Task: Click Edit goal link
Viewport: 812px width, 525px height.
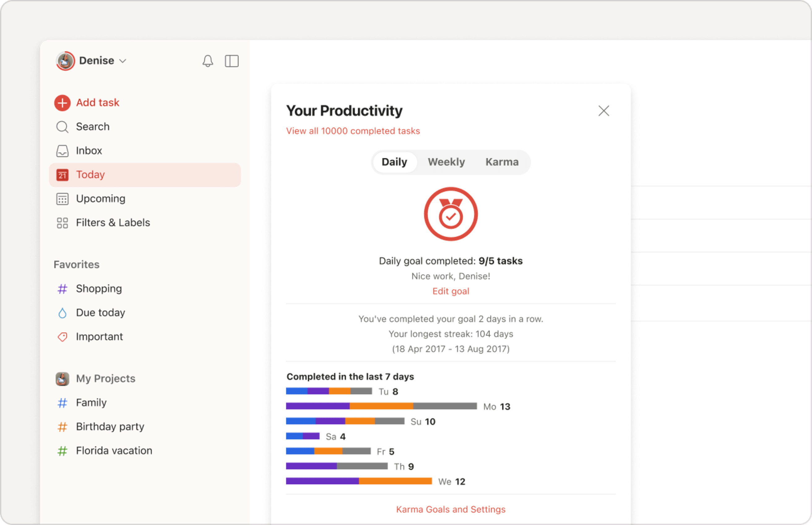Action: (451, 291)
